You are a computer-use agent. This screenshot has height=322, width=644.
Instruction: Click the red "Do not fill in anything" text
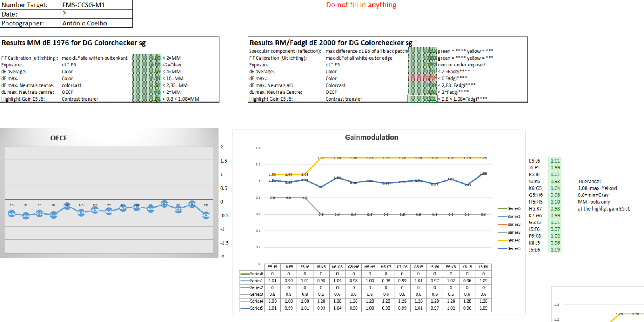pos(361,5)
